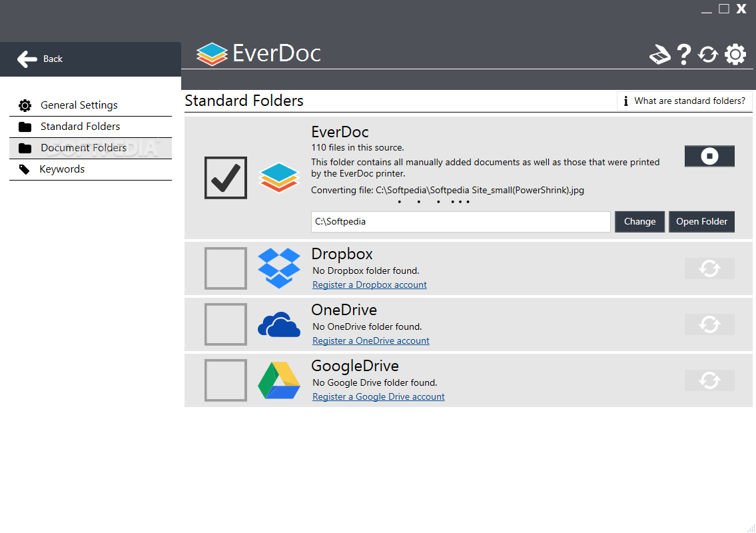Click the Open Folder button

coord(701,221)
